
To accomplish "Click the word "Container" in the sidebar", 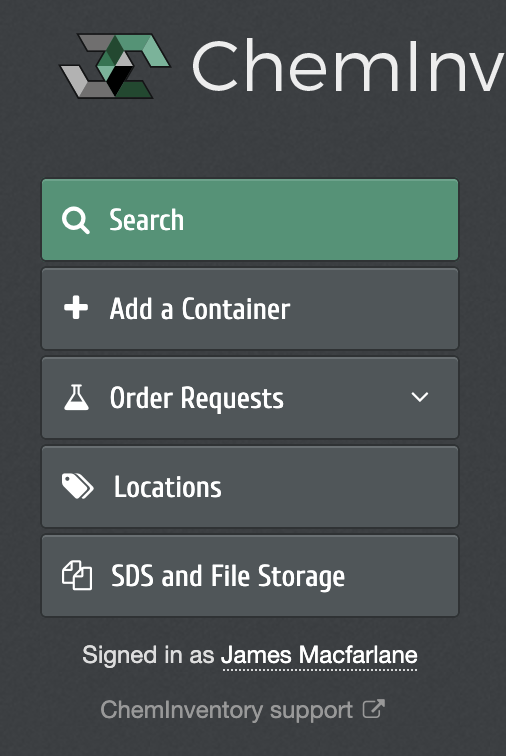I will pos(236,309).
